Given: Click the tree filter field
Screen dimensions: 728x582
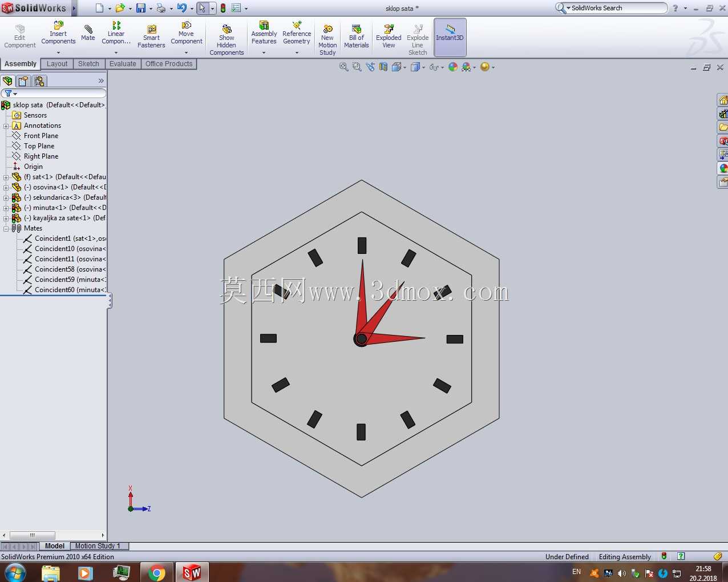Looking at the screenshot, I should click(x=54, y=93).
